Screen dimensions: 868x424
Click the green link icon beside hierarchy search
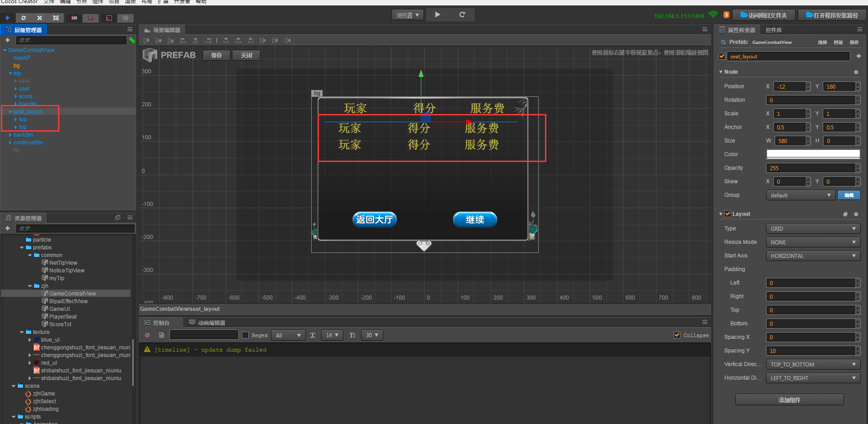(x=132, y=40)
